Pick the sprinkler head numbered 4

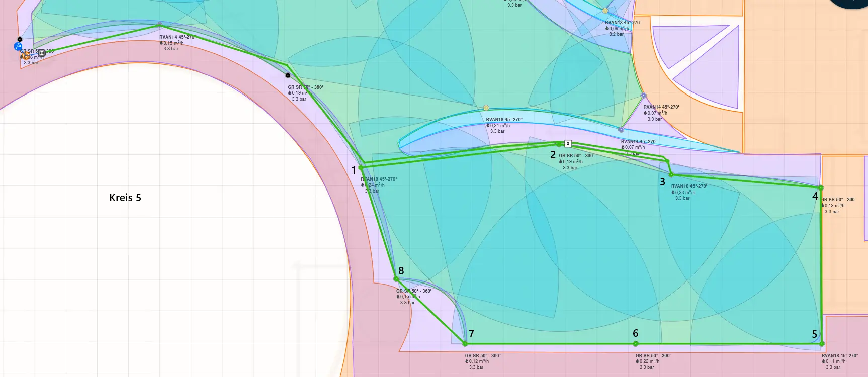(x=821, y=188)
